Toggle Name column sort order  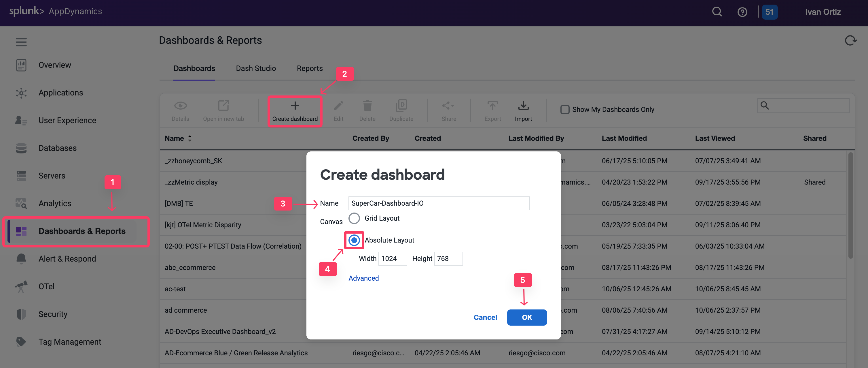point(189,138)
